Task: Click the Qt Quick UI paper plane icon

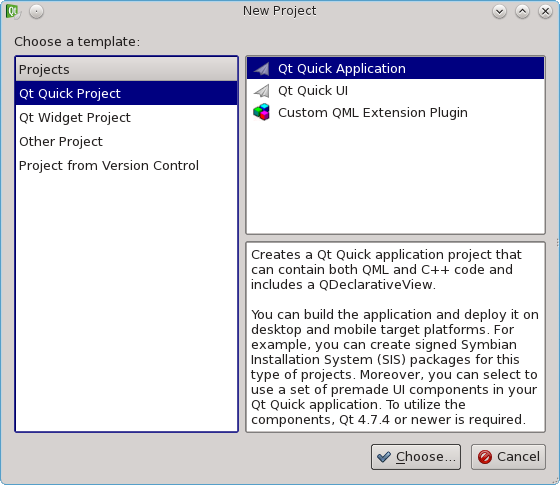Action: [x=261, y=91]
